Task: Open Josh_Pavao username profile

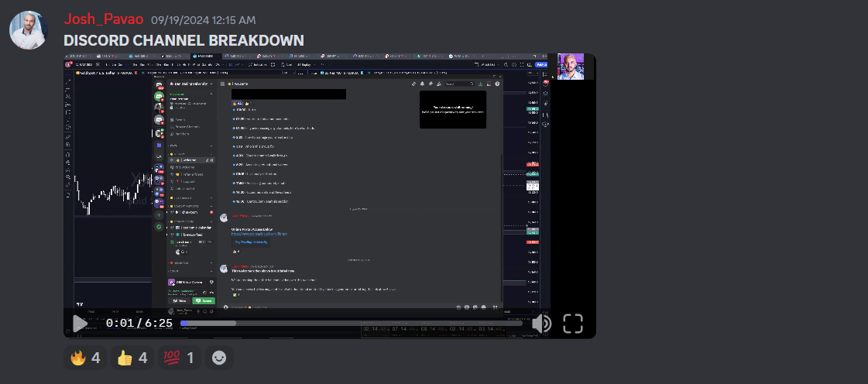Action: [104, 19]
